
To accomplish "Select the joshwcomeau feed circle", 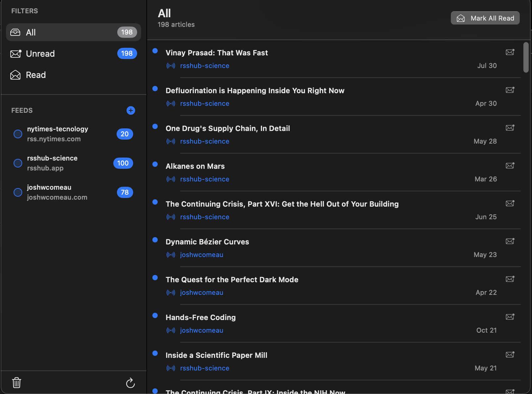I will pyautogui.click(x=18, y=192).
